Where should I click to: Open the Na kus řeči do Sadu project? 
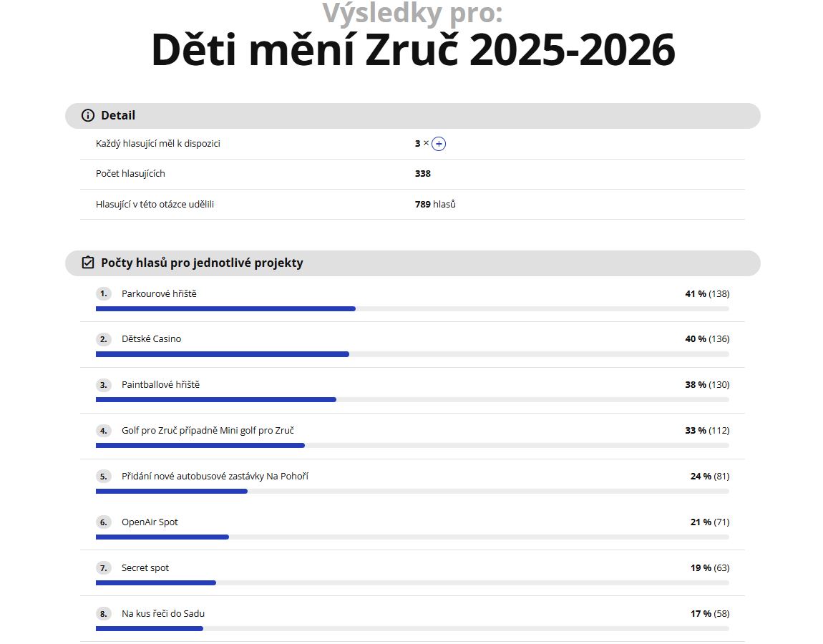(x=163, y=614)
